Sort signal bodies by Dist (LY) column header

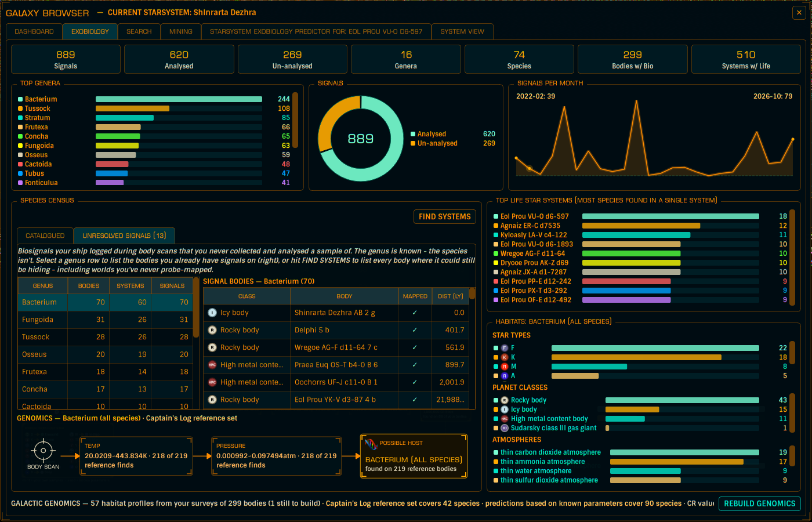click(x=451, y=296)
